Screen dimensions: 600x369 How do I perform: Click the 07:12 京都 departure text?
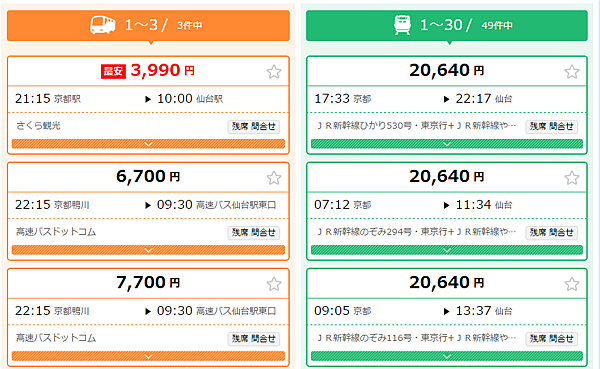tap(342, 205)
